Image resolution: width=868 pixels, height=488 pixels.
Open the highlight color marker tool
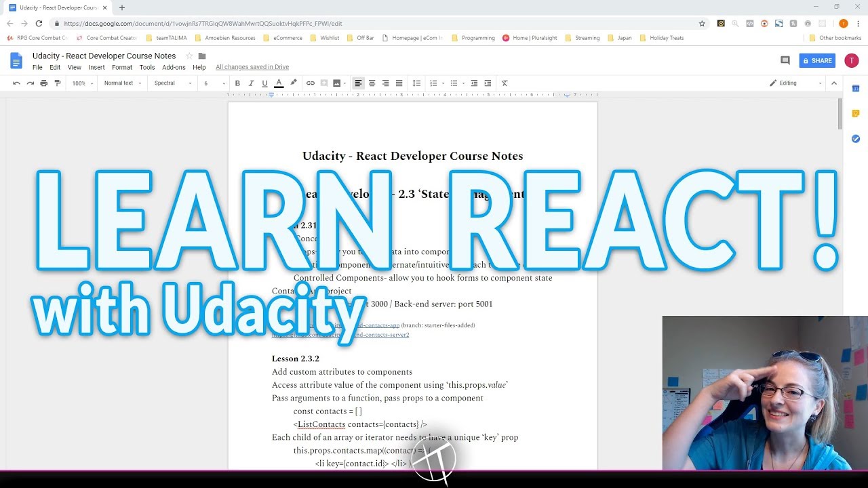294,83
